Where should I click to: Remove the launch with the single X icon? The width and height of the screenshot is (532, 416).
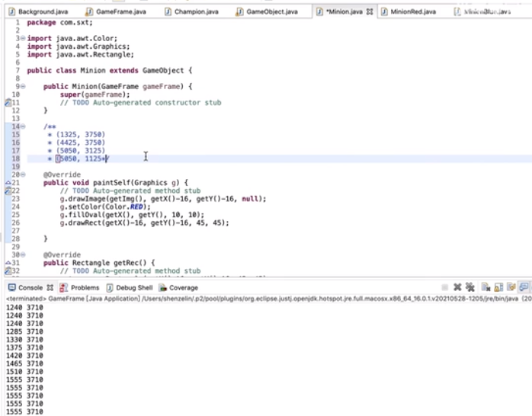(457, 287)
